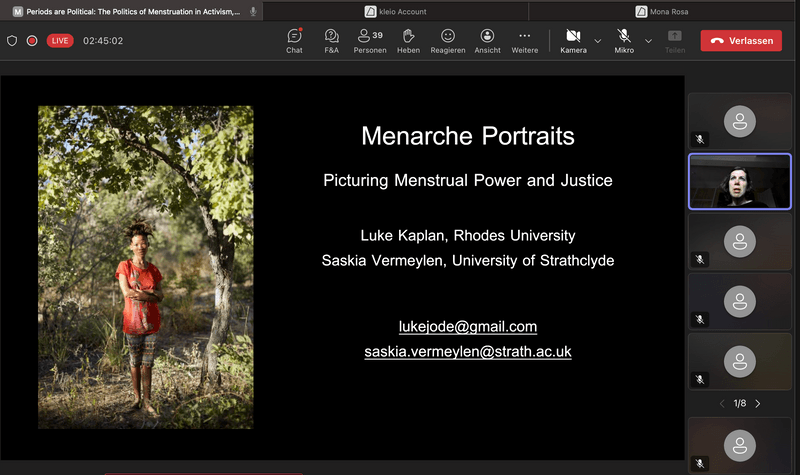The image size is (800, 475).
Task: Show the Personen participants list
Action: 370,40
